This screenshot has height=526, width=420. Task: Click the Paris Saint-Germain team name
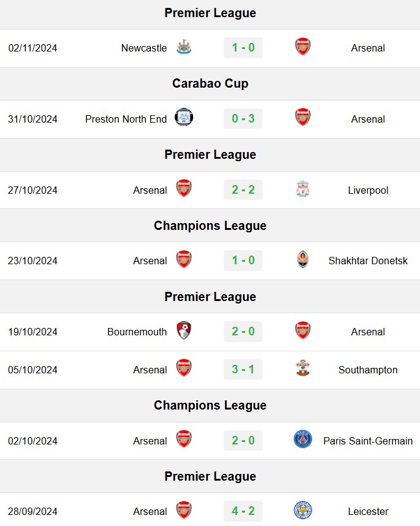click(368, 441)
